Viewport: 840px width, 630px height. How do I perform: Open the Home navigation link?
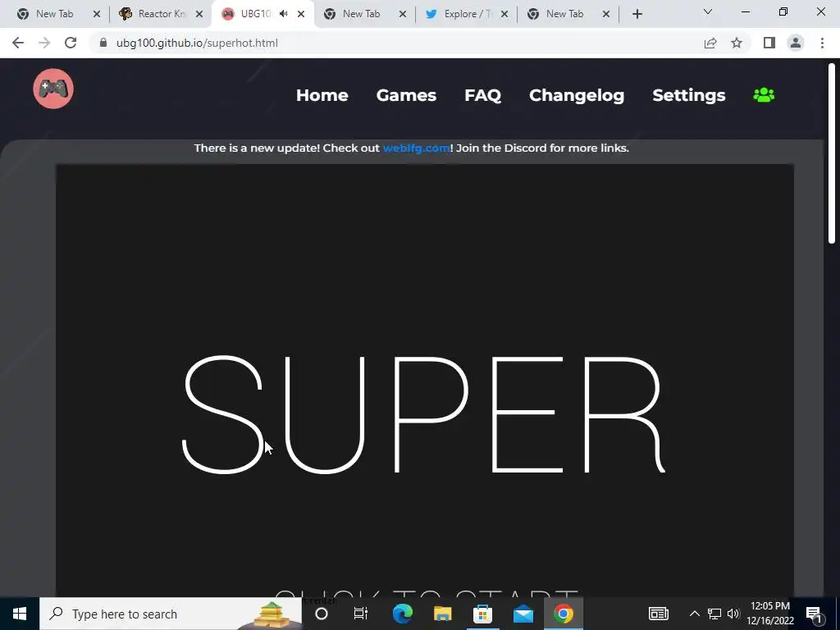(x=322, y=95)
